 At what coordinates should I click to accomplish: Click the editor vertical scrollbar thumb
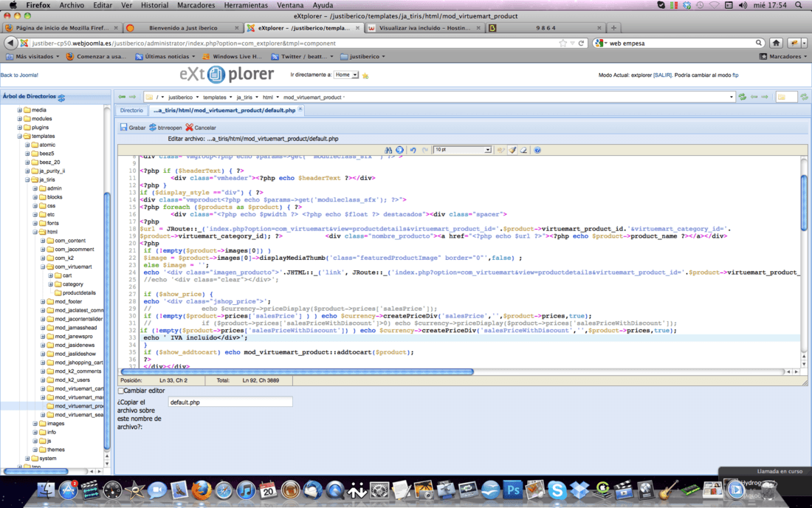pos(804,202)
